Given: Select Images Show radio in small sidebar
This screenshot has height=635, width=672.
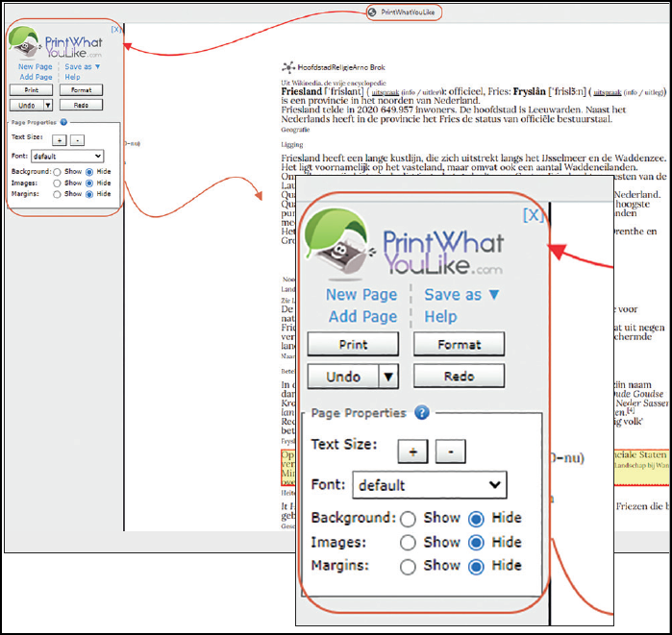Looking at the screenshot, I should point(57,183).
